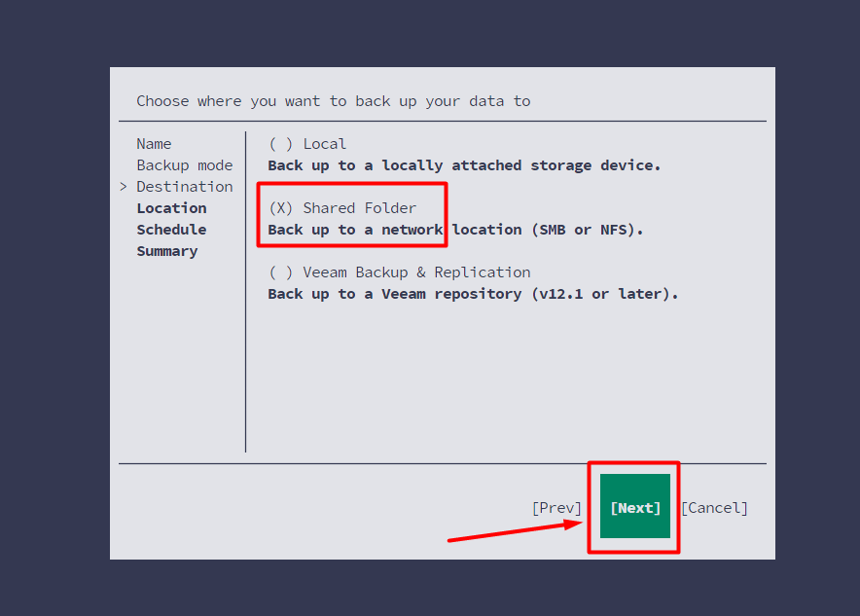Click the > current-step marker beside Destination
Viewport: 860px width, 616px height.
pos(124,187)
